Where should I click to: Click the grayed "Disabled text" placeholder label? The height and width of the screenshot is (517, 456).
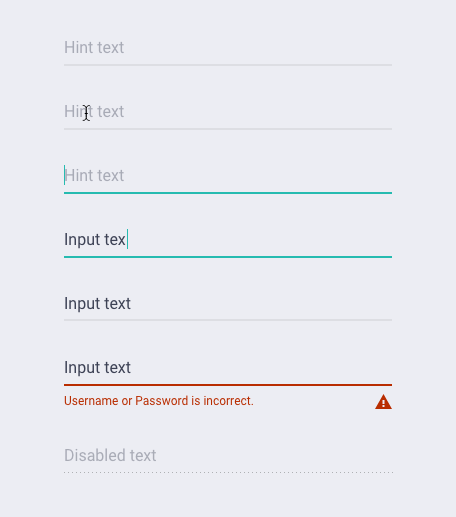pyautogui.click(x=110, y=455)
